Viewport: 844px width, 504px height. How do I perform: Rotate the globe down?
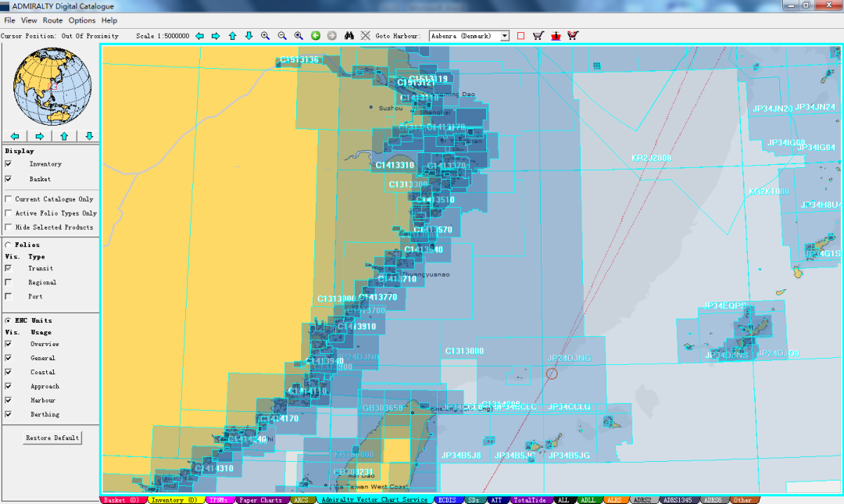[x=89, y=136]
